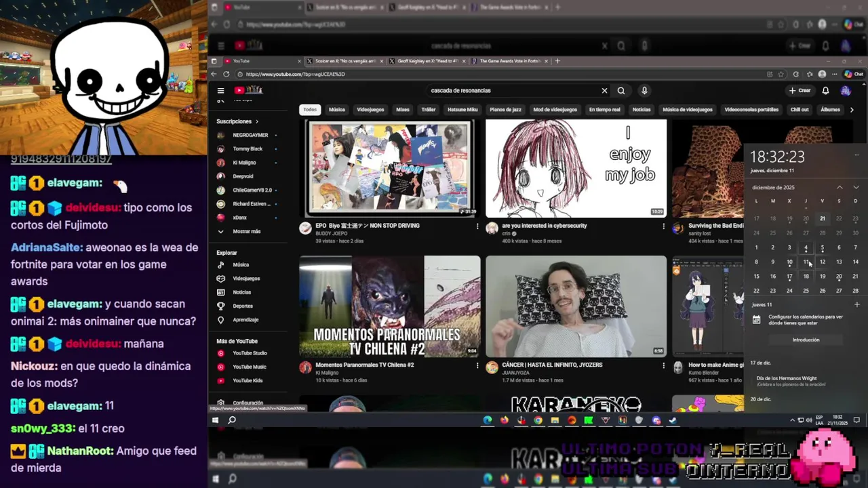Select the 'Pianos de jazz' filter chip

click(x=505, y=109)
